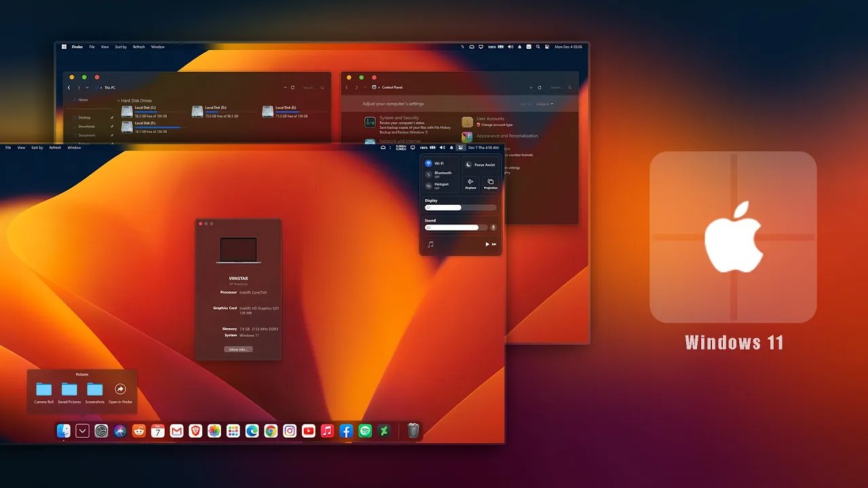The height and width of the screenshot is (488, 868).
Task: Click the Windows logo beside Finder menu
Action: (x=64, y=47)
